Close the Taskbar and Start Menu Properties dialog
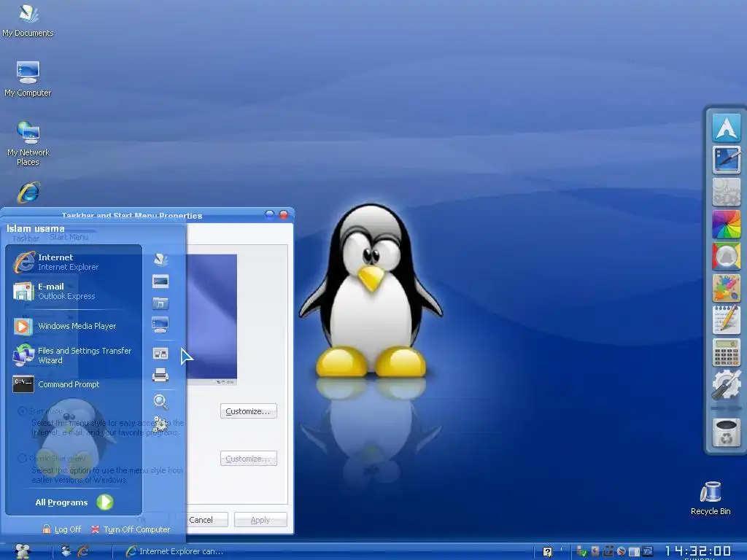Screen dimensions: 747x560 click(x=284, y=215)
